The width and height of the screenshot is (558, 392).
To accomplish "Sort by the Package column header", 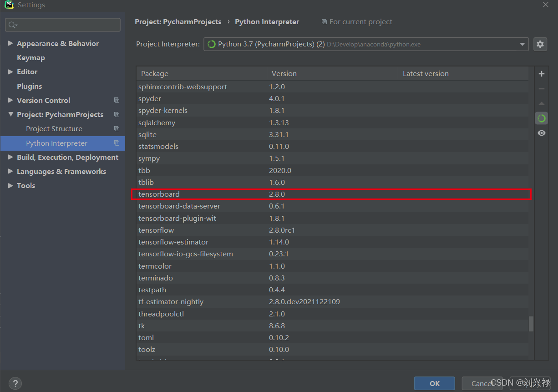I will click(202, 73).
